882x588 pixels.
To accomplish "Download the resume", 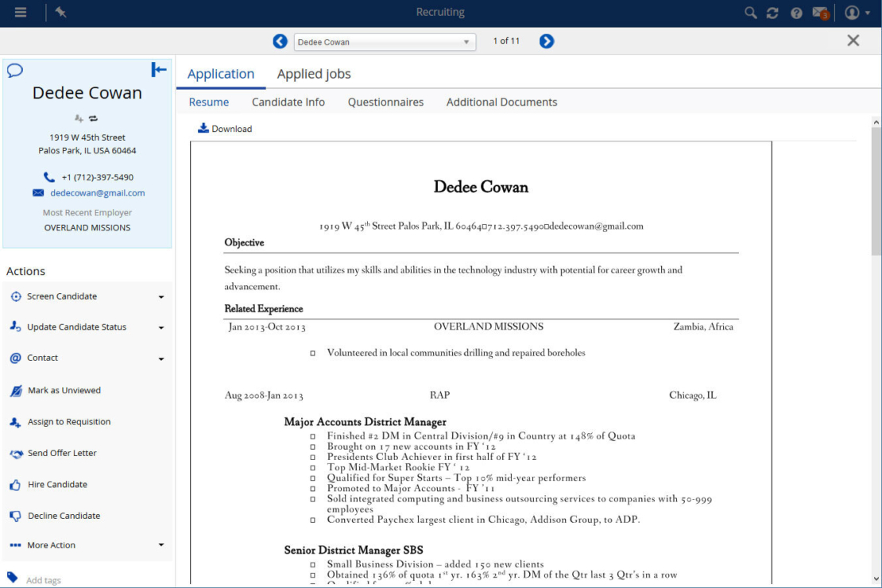I will click(x=225, y=129).
